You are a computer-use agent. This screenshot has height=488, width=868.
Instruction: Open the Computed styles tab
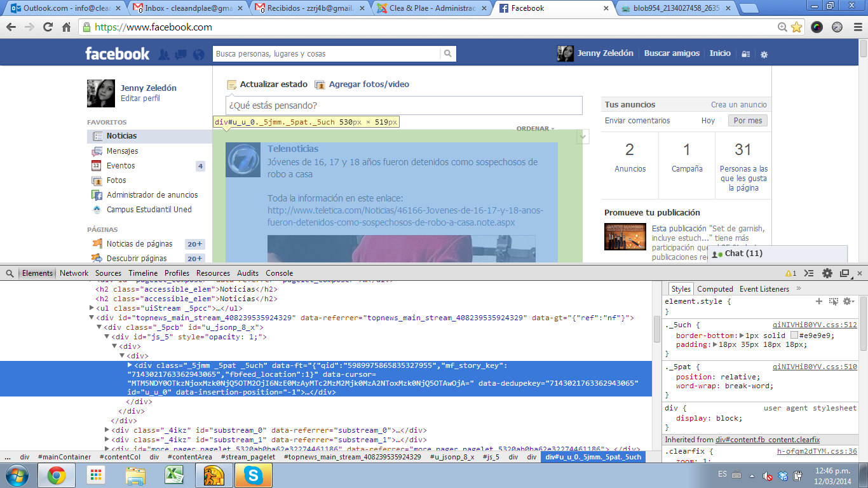715,289
